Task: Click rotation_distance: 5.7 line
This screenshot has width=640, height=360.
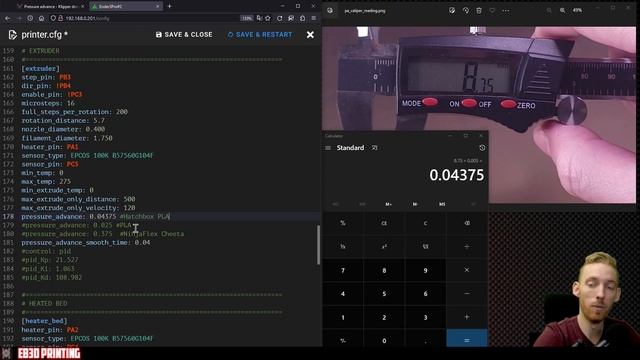Action: (63, 120)
